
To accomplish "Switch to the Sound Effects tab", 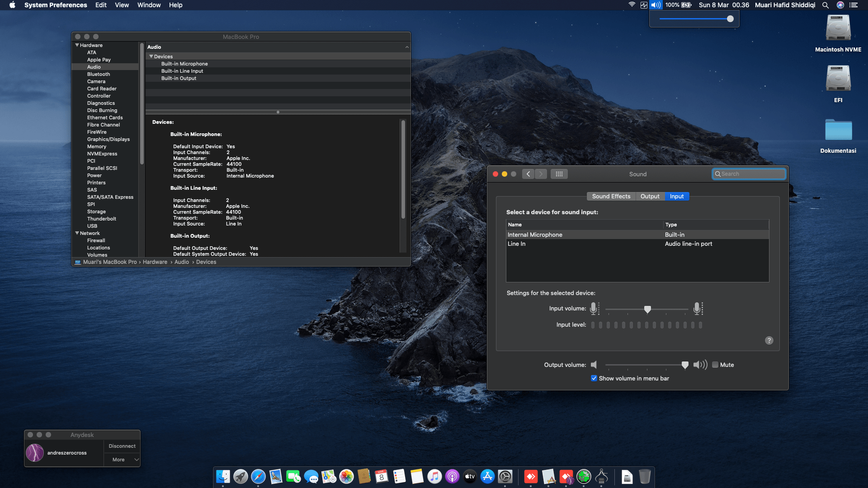I will click(x=611, y=196).
